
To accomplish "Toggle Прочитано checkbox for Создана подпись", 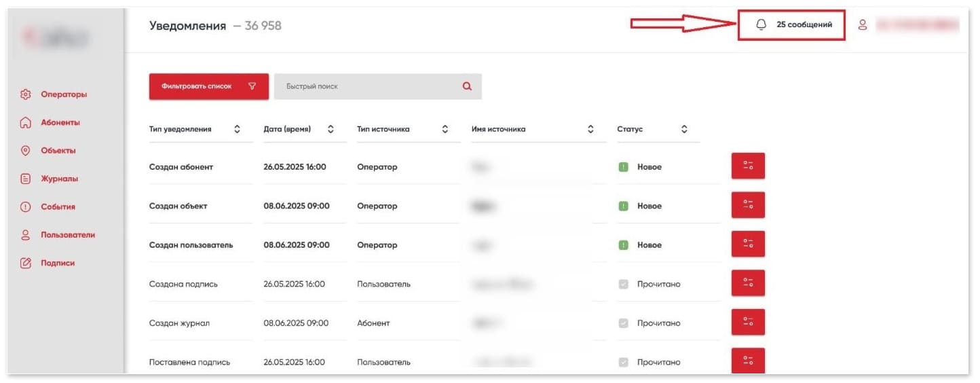I will [623, 284].
